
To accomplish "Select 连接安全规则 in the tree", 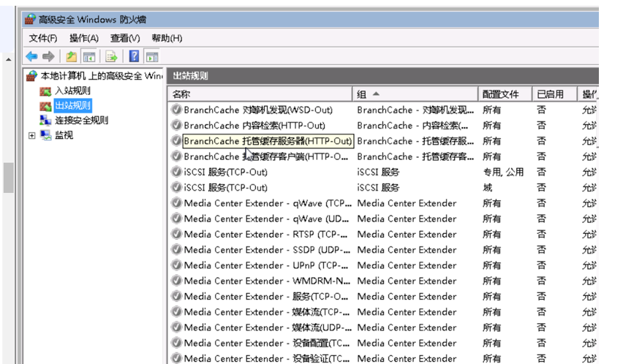I will coord(81,121).
